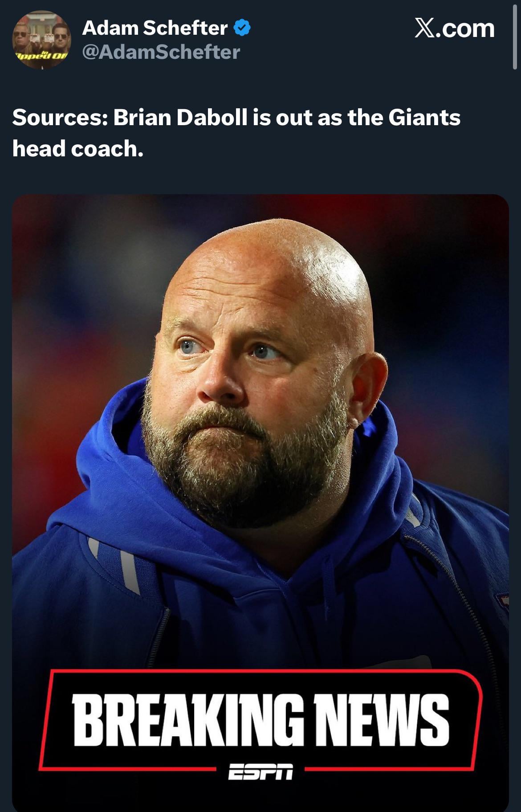
Task: Click the word "Giants" in the tweet
Action: pyautogui.click(x=424, y=118)
